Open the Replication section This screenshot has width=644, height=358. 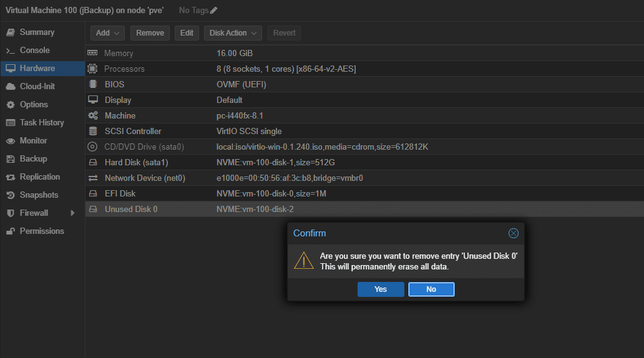(42, 177)
